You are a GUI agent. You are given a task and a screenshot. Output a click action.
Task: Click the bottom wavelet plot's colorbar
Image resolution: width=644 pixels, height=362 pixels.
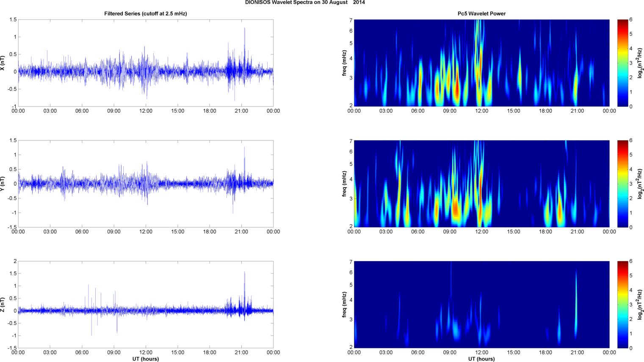point(622,305)
